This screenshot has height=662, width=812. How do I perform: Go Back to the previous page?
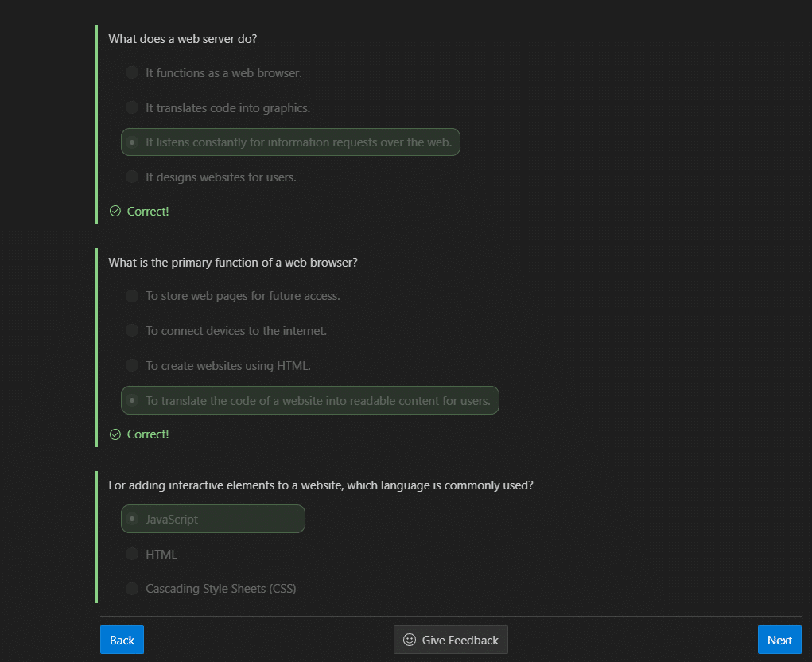122,640
